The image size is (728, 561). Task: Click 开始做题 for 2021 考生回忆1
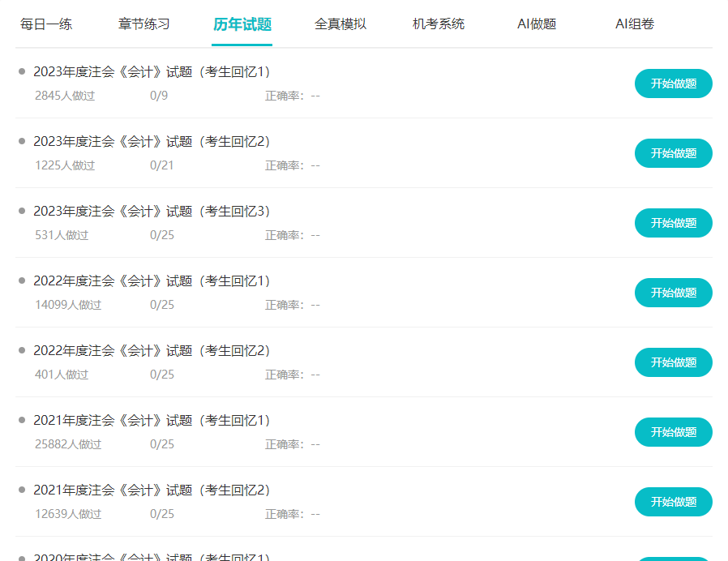tap(673, 432)
